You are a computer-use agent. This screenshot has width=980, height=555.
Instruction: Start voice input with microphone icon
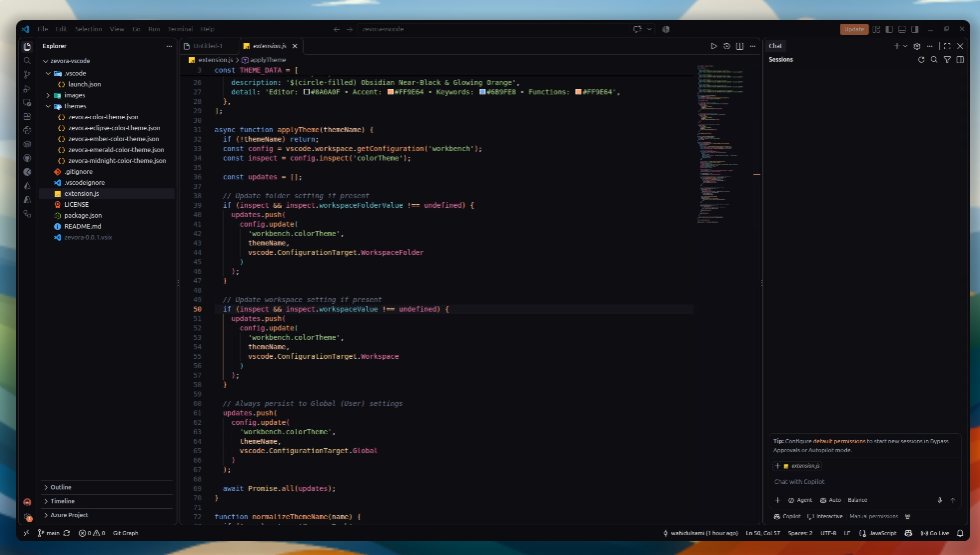point(939,500)
